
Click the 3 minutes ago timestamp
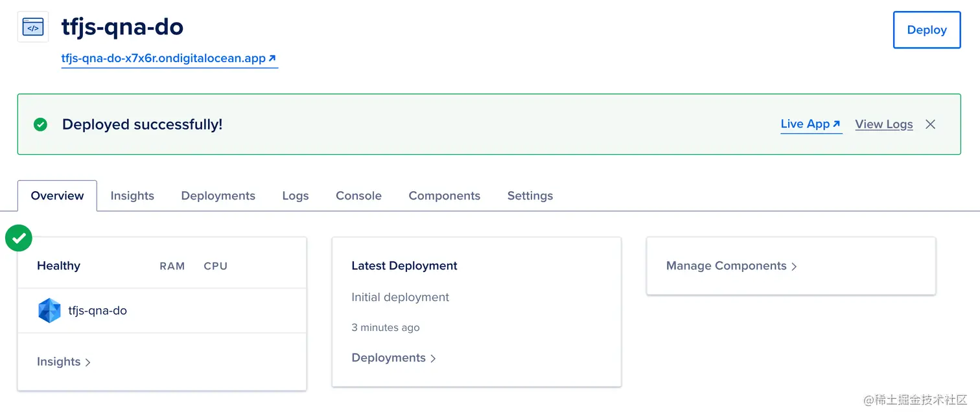385,328
